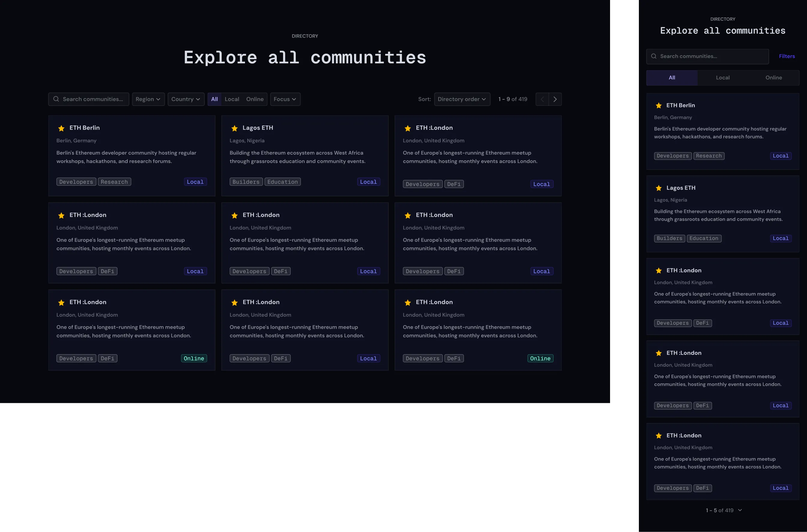Open the Filters link in mobile view
This screenshot has height=532, width=807.
787,56
